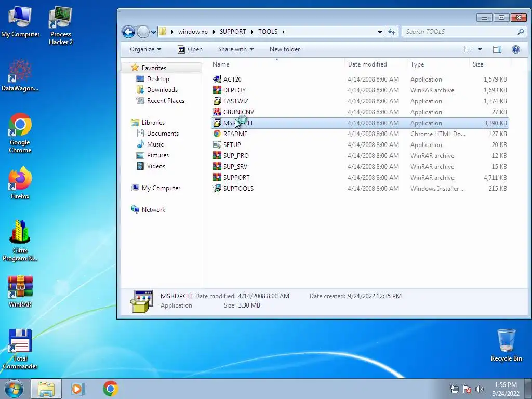The width and height of the screenshot is (532, 399).
Task: Refresh the TOOLS folder view
Action: coord(392,32)
